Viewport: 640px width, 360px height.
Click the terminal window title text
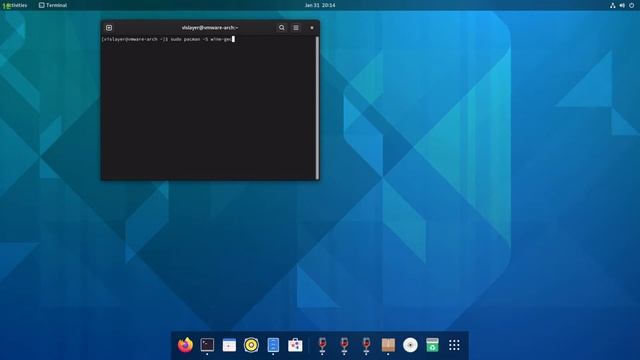210,28
